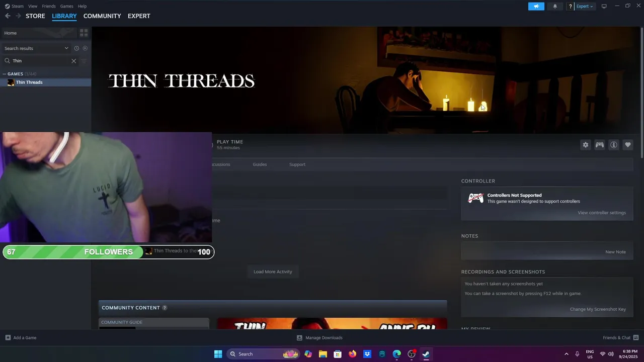Enter Big Picture mode via monitor icon
Viewport: 644px width, 362px height.
[604, 6]
